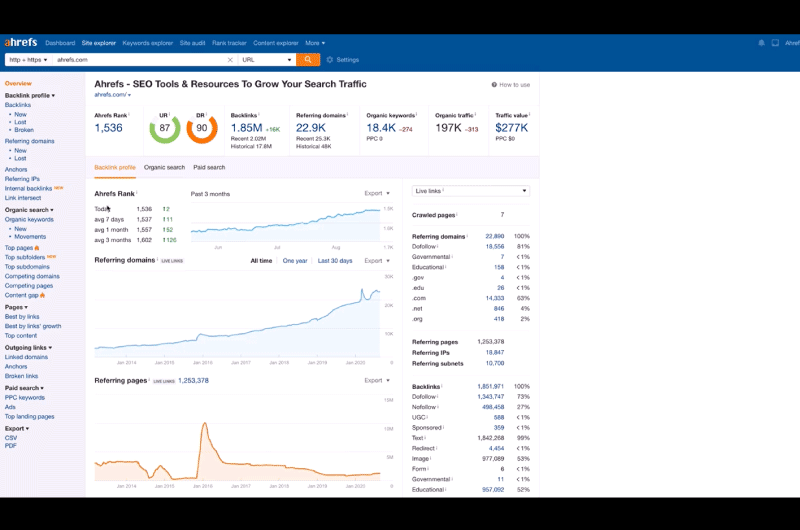Open Overview in the sidebar
800x530 pixels.
tap(18, 83)
